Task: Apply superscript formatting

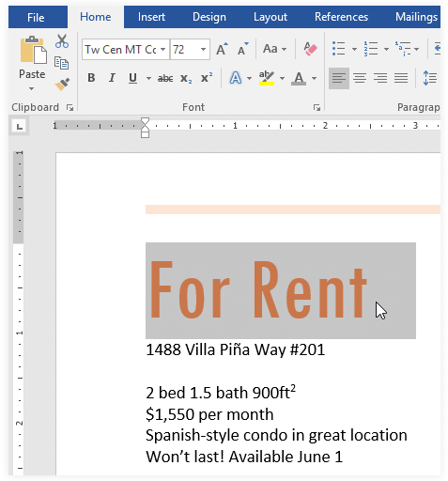Action: (207, 77)
